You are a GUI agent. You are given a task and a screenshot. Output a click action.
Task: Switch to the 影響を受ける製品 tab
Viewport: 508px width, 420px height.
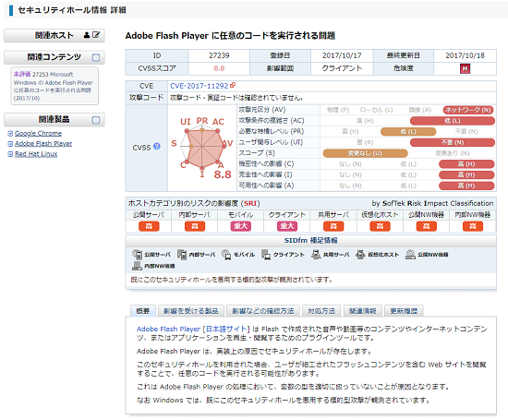(x=191, y=311)
